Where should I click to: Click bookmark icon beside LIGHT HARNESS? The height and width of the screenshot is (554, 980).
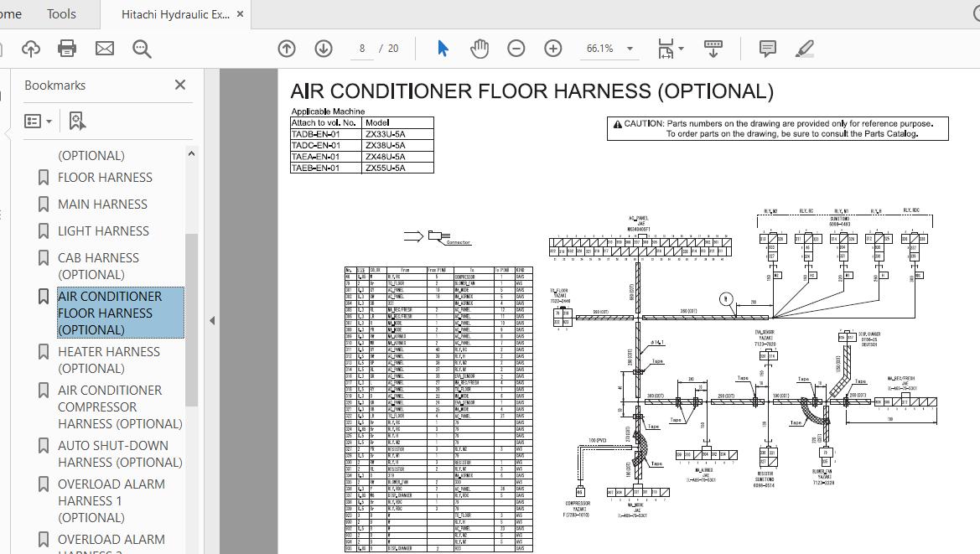point(43,231)
